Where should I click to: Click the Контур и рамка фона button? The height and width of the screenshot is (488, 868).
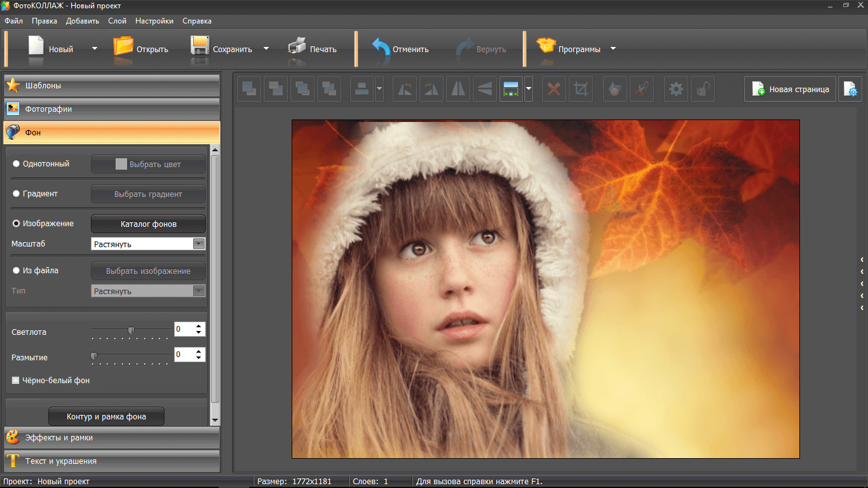pos(106,417)
